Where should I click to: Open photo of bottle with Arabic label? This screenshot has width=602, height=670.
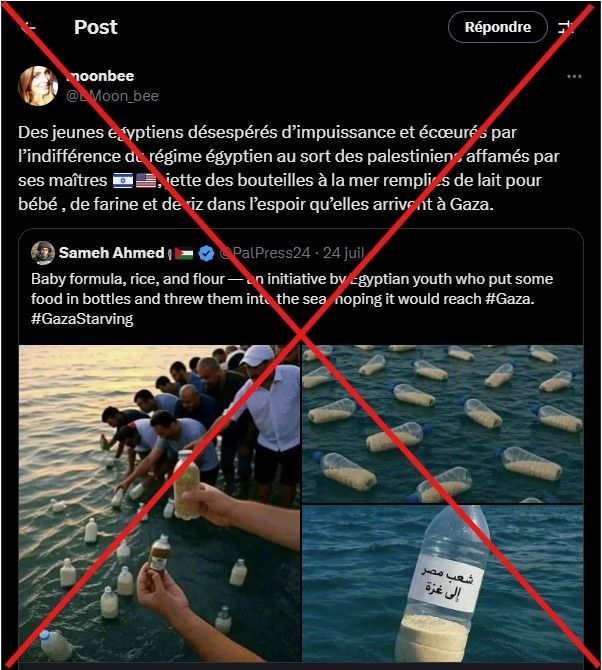(443, 583)
